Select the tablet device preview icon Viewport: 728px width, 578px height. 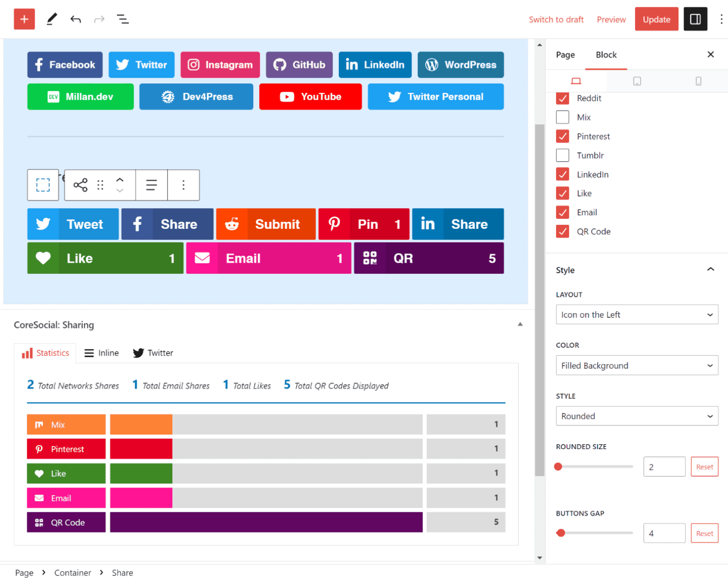coord(637,81)
